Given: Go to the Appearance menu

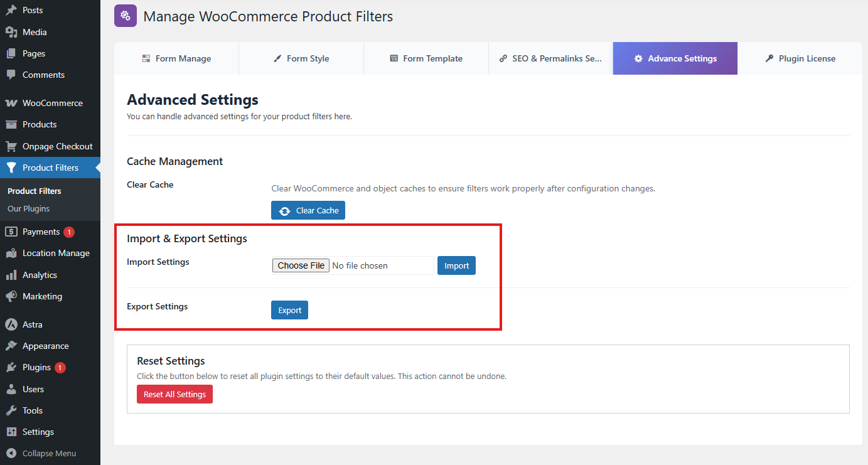Looking at the screenshot, I should (x=50, y=346).
